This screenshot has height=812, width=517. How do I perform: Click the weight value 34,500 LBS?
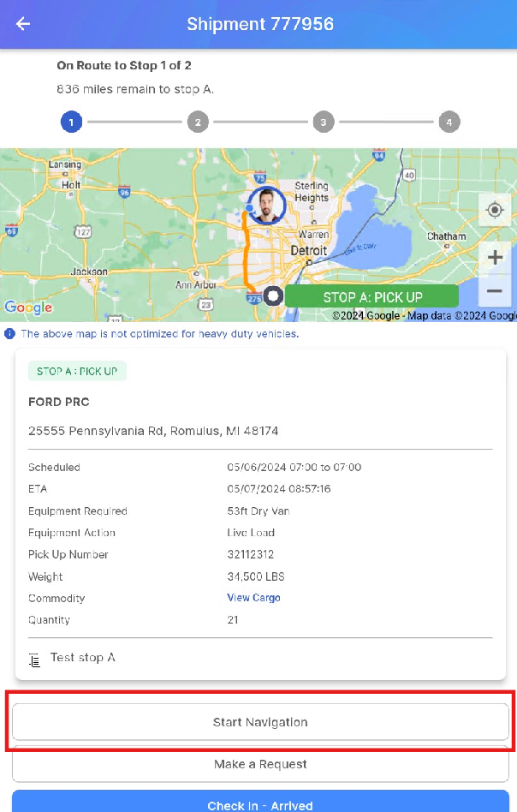(256, 576)
